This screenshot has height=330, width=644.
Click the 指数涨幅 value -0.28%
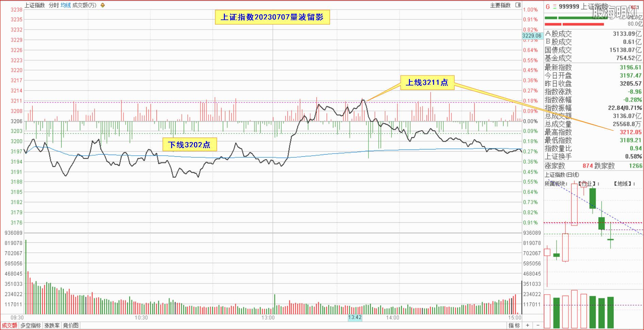(x=632, y=100)
